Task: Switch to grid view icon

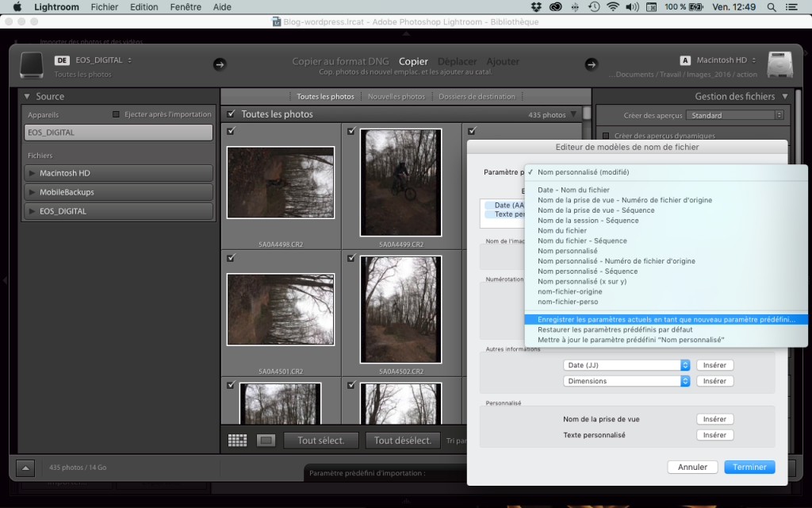Action: pos(238,440)
